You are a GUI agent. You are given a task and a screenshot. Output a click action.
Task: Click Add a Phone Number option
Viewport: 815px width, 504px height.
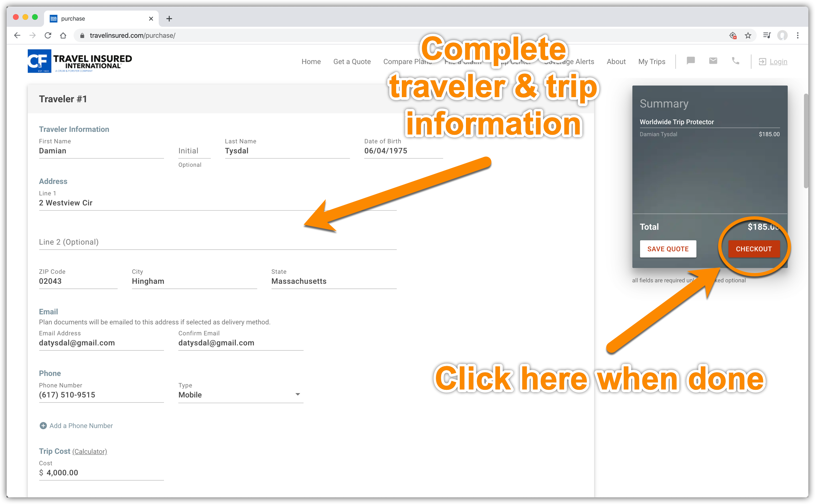pyautogui.click(x=76, y=426)
